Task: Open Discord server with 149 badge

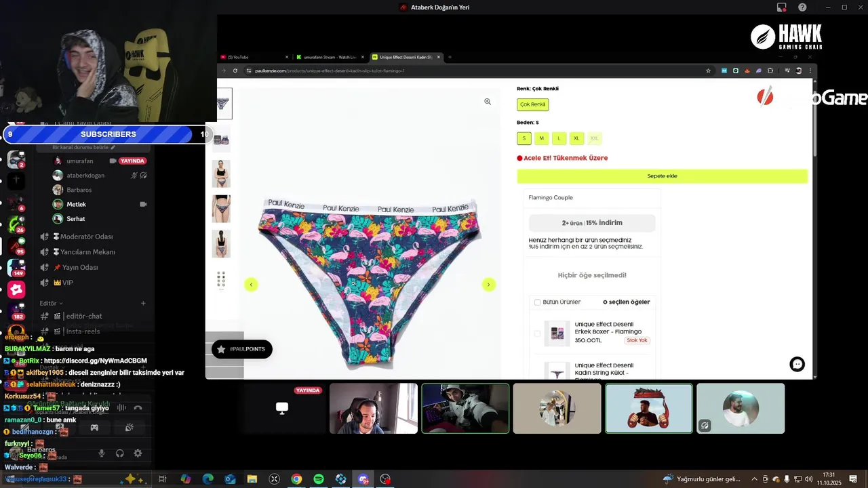Action: coord(16,266)
